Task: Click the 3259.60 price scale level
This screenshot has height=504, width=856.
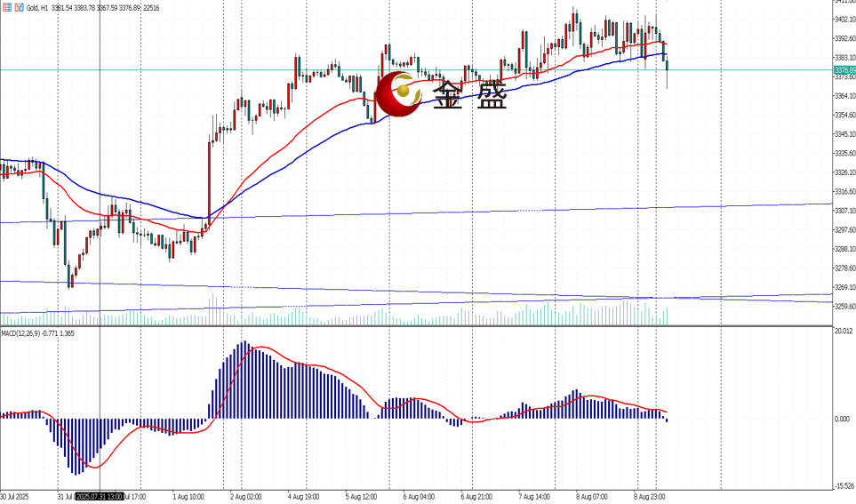Action: click(844, 307)
